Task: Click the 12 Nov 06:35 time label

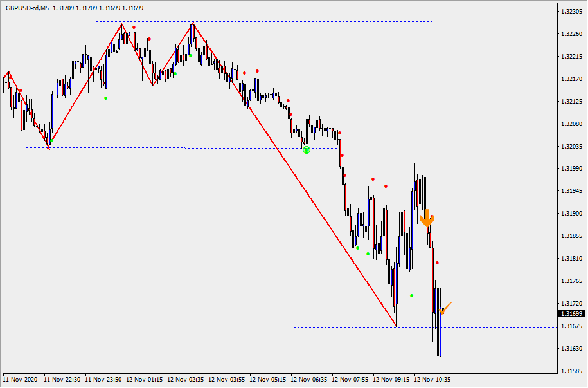Action: point(309,380)
